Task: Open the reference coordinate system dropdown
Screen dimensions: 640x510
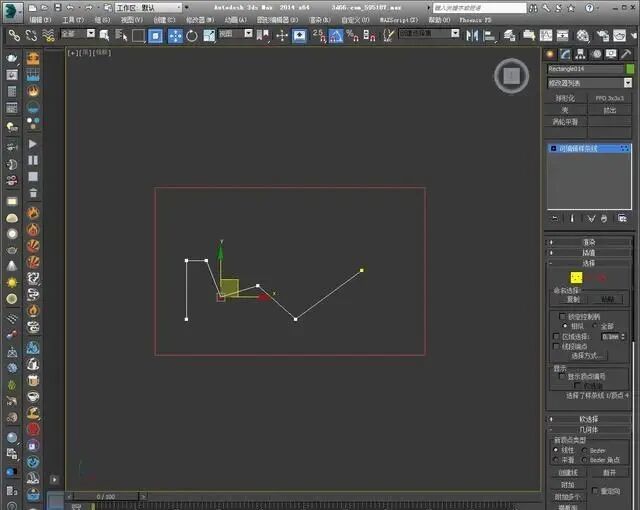Action: (248, 33)
